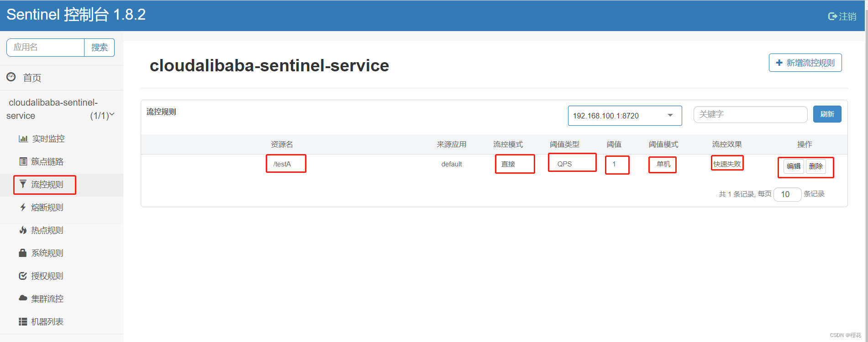Click the 刷新 refresh button
The height and width of the screenshot is (342, 868).
pos(827,114)
